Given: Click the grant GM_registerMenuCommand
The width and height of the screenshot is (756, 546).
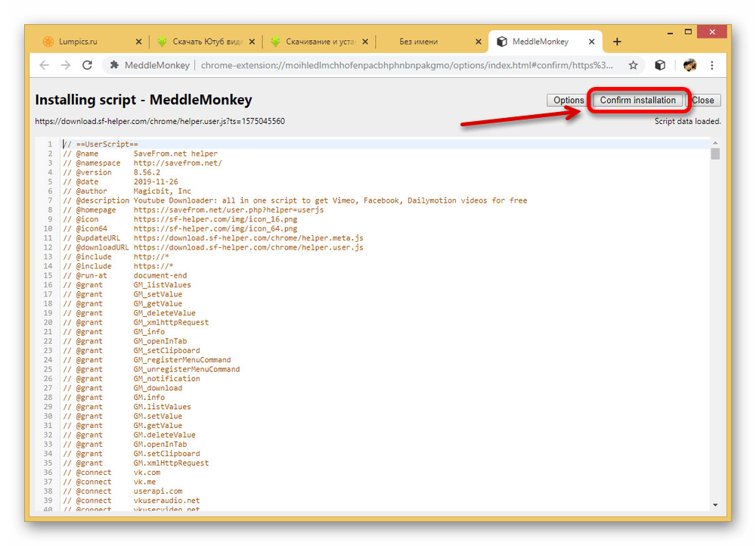Looking at the screenshot, I should point(182,360).
